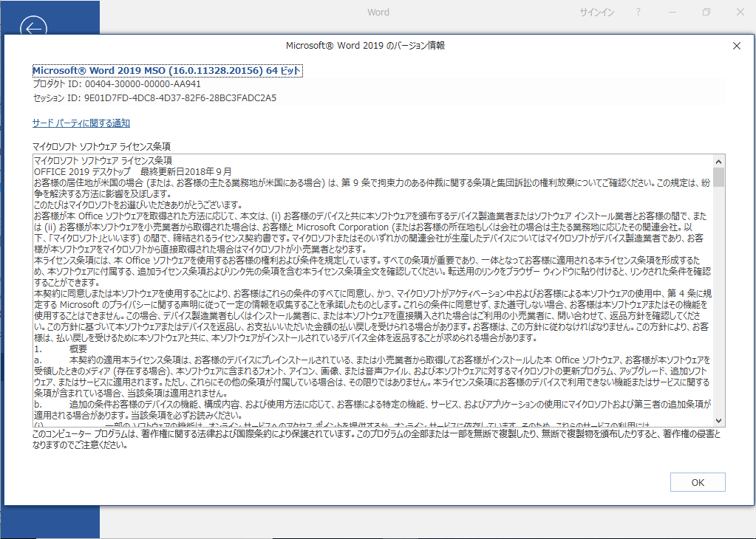
Task: Click the license box scroll up arrow
Action: (718, 162)
